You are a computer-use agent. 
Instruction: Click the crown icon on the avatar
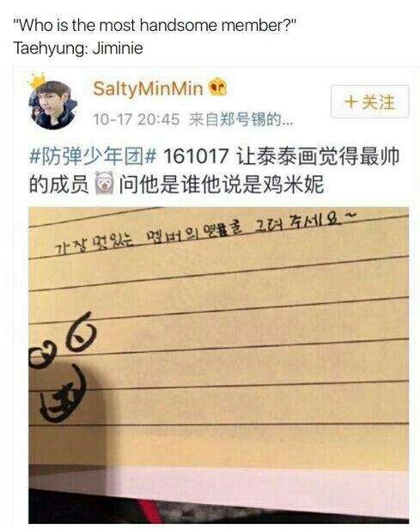tap(38, 81)
